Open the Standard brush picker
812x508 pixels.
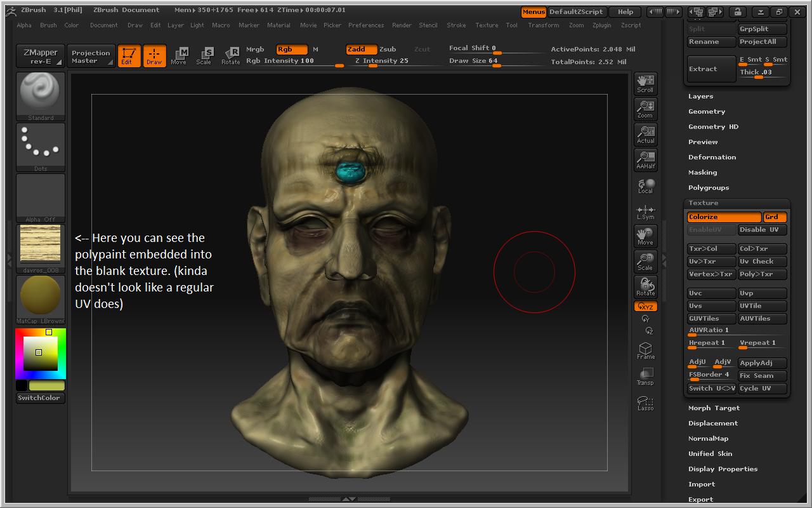41,97
